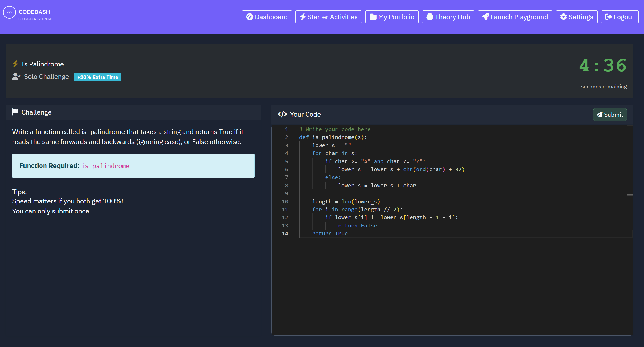Click the Your Code brackets icon

coord(282,114)
